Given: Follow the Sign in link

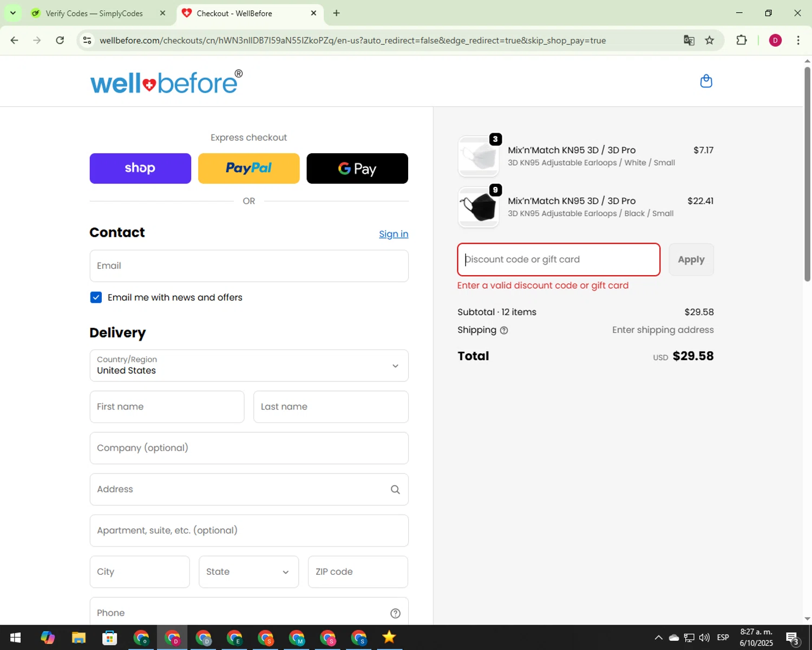Looking at the screenshot, I should [394, 234].
